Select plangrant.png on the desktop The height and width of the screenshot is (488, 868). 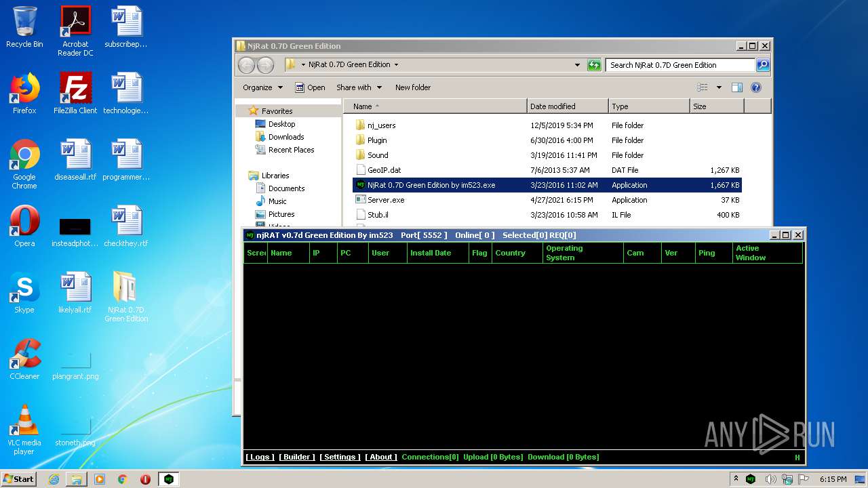coord(75,366)
